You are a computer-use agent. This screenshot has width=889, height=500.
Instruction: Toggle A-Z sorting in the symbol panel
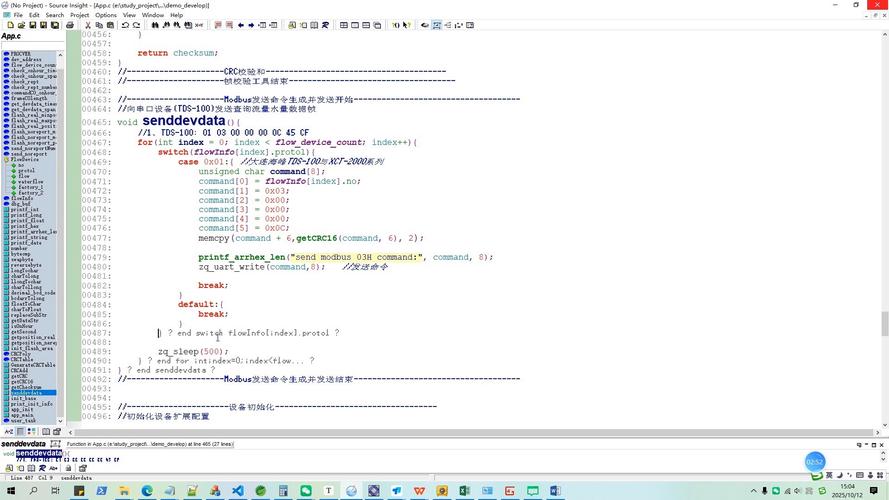click(9, 432)
